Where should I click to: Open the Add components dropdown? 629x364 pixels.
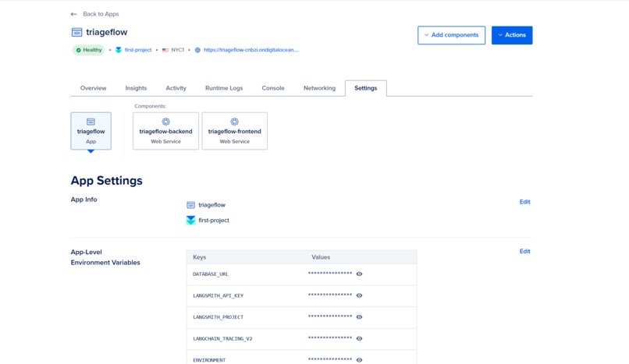point(451,35)
